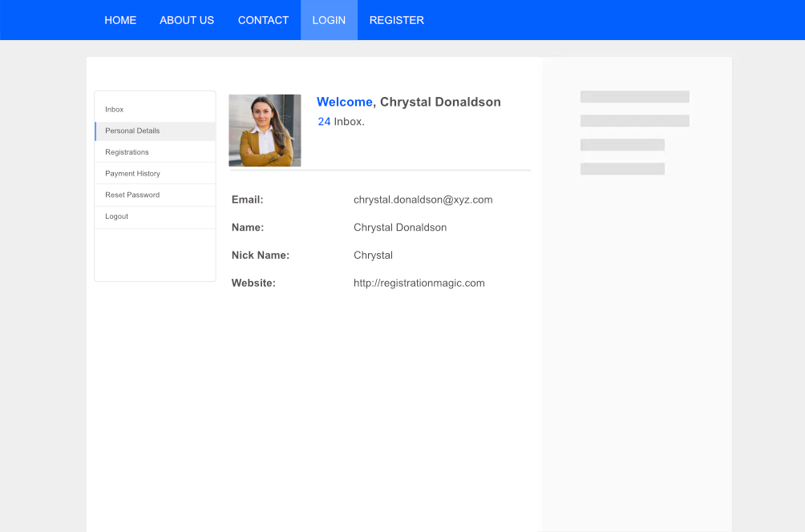The height and width of the screenshot is (532, 805).
Task: Go to the ABOUT US page
Action: tap(187, 20)
